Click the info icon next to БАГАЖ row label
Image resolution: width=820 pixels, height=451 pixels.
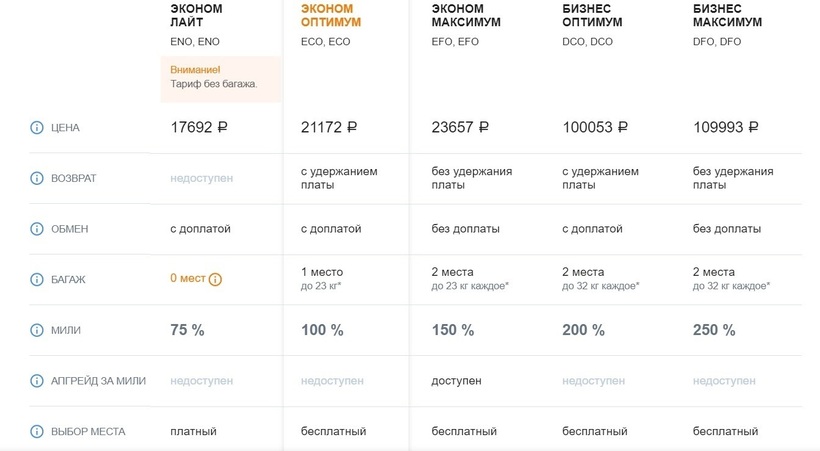(x=37, y=280)
